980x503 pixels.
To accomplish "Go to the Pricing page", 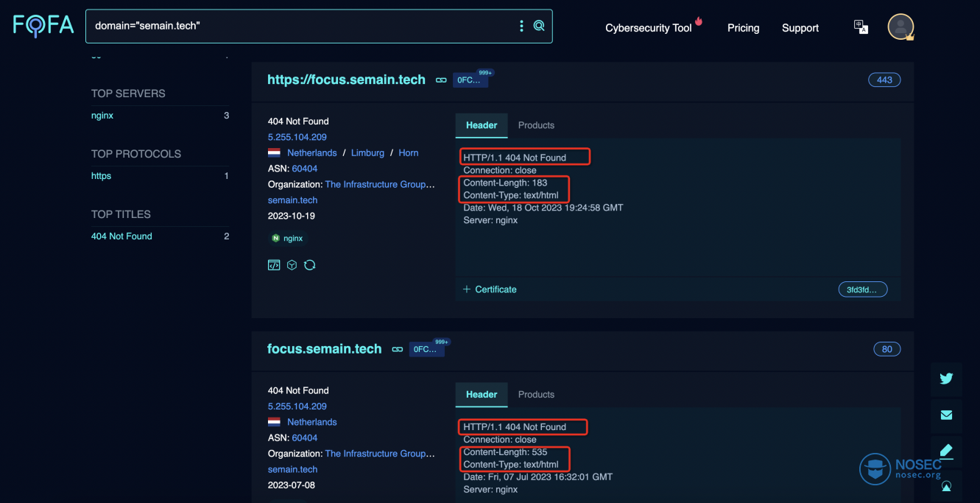I will tap(743, 28).
